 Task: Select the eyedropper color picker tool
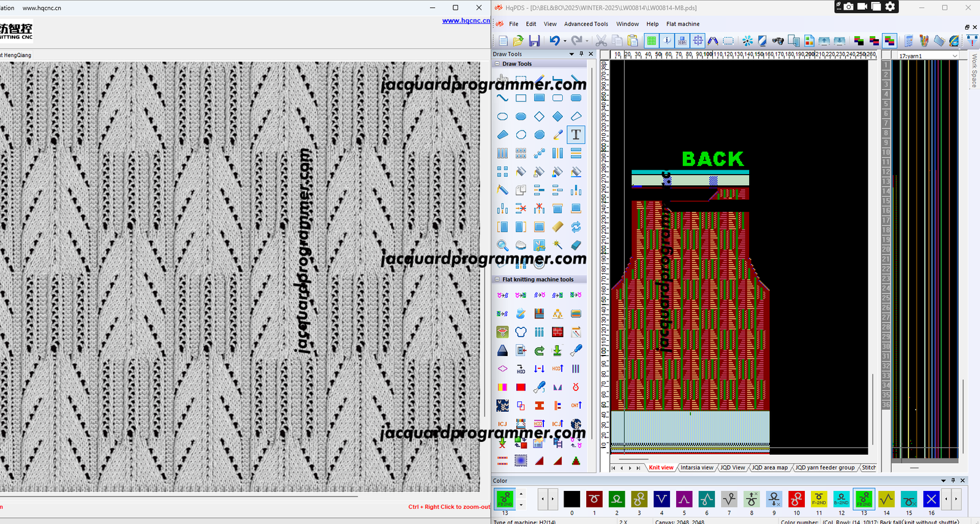click(557, 135)
